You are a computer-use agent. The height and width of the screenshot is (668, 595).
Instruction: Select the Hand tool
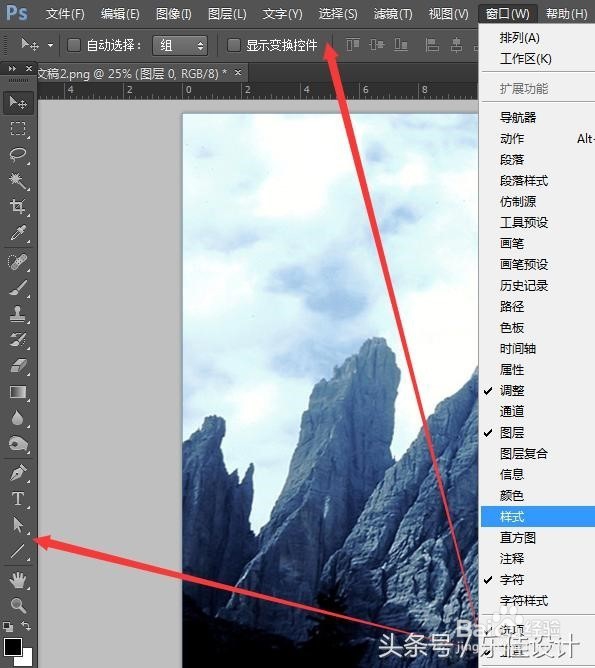tap(18, 580)
